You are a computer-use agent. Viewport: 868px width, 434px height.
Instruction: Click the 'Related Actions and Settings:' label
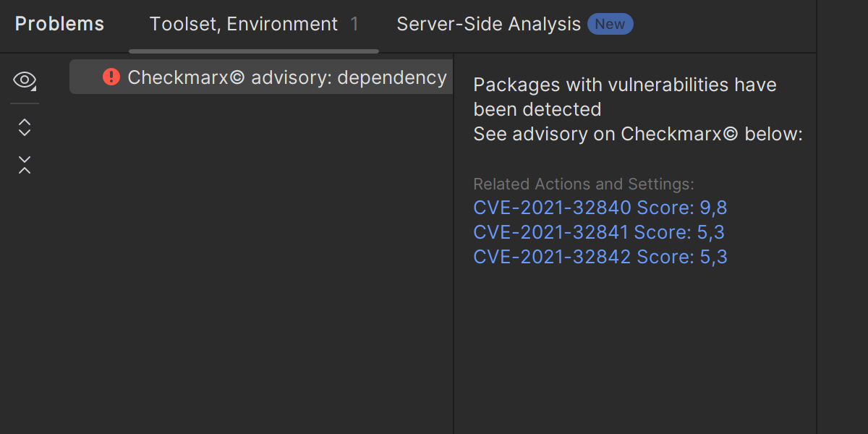(x=583, y=184)
